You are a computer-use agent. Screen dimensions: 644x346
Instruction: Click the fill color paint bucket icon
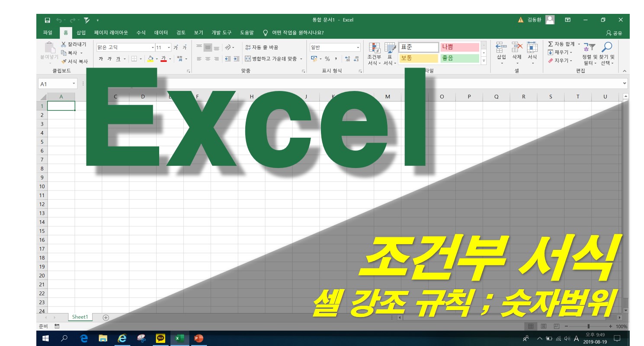point(150,59)
